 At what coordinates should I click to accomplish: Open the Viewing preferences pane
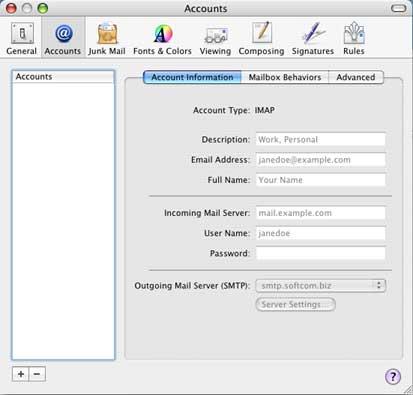(x=215, y=39)
